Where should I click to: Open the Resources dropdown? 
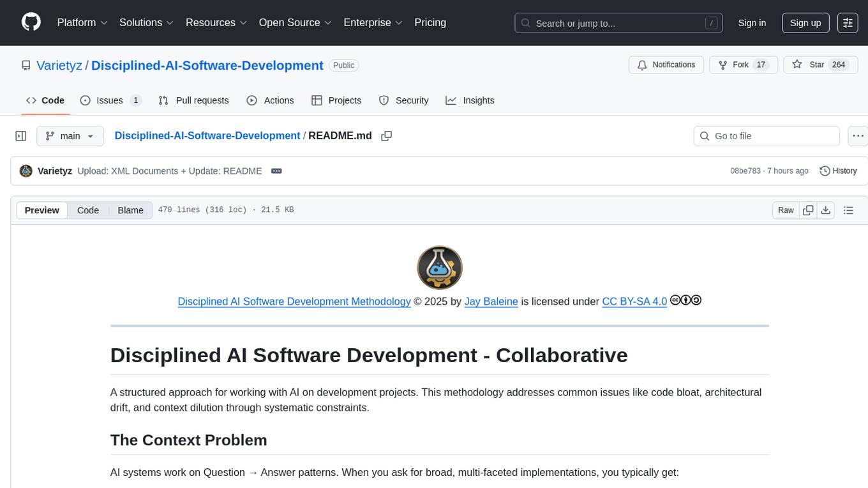[216, 22]
